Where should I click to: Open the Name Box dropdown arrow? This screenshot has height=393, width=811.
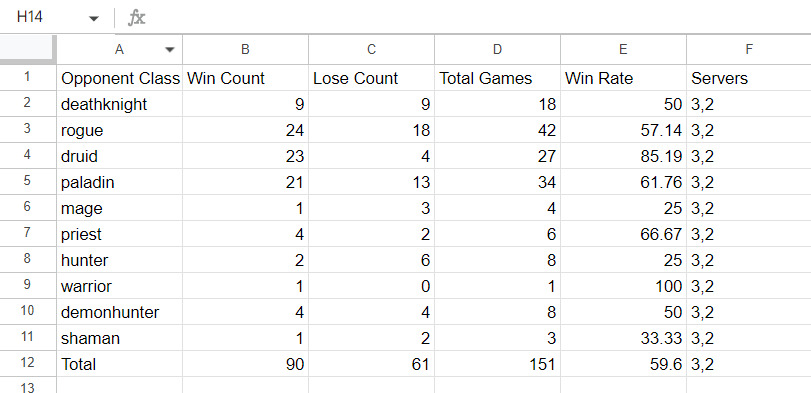pos(94,19)
